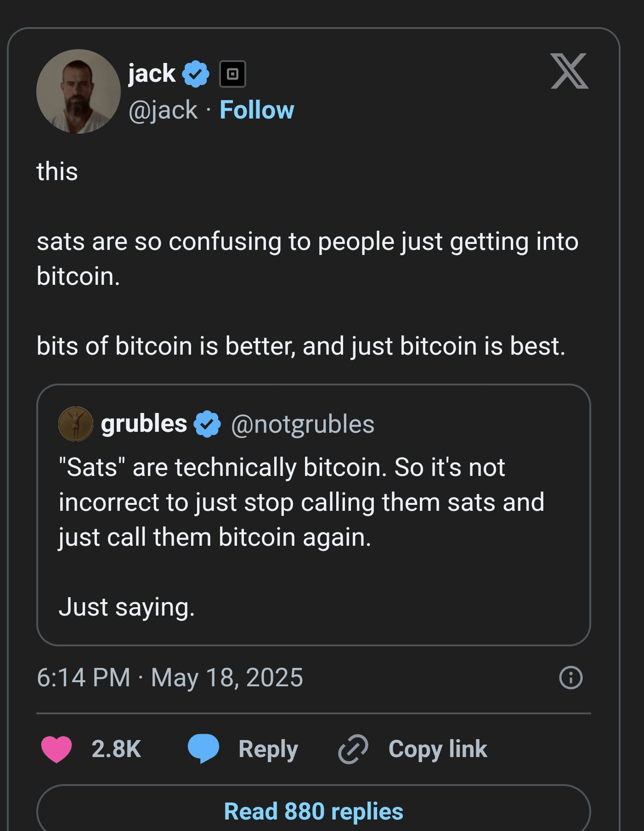
Task: Open grubles' coin avatar
Action: (76, 424)
